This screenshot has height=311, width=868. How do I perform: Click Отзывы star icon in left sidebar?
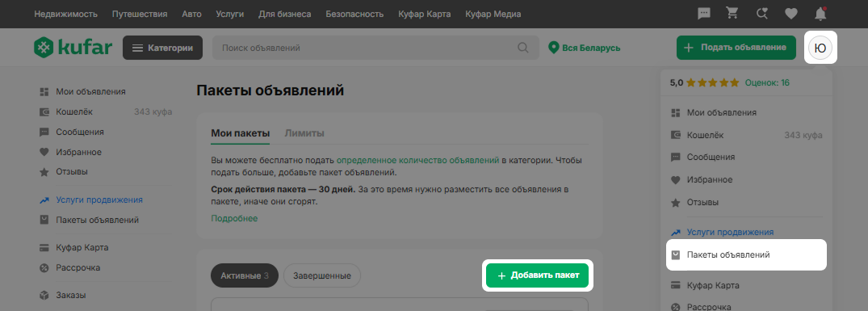click(44, 172)
